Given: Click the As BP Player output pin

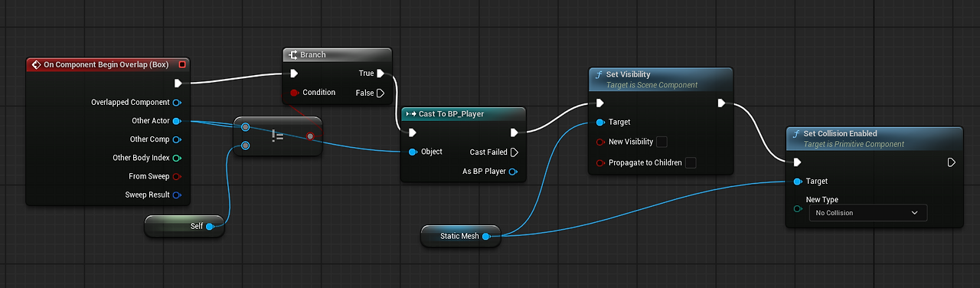Looking at the screenshot, I should (514, 172).
